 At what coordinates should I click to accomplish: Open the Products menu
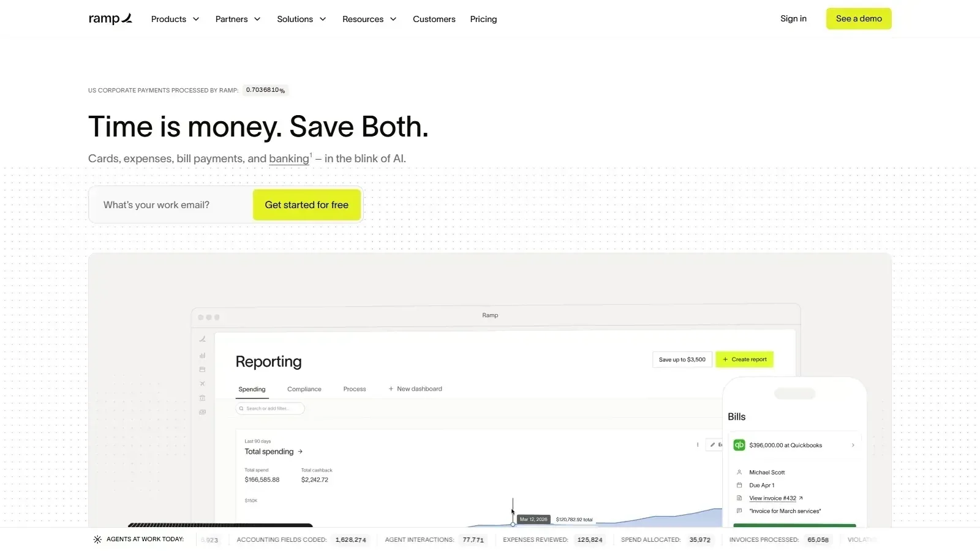[x=175, y=19]
